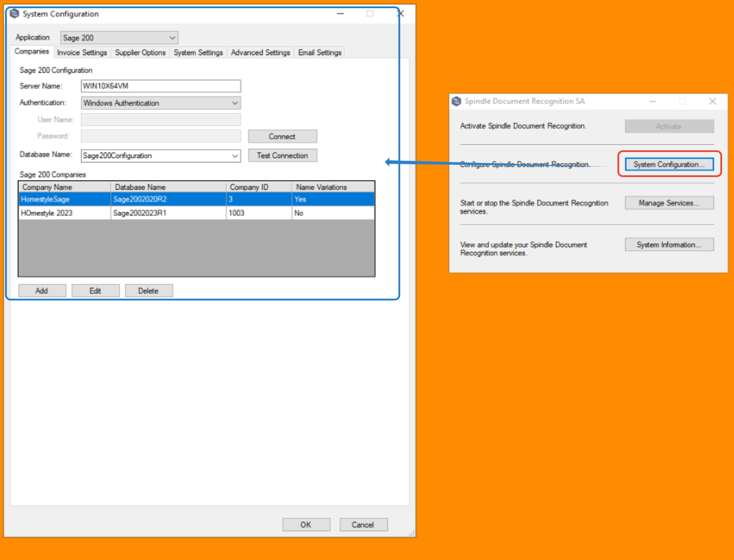Click the Company Name column header
The width and height of the screenshot is (734, 560).
coord(65,187)
